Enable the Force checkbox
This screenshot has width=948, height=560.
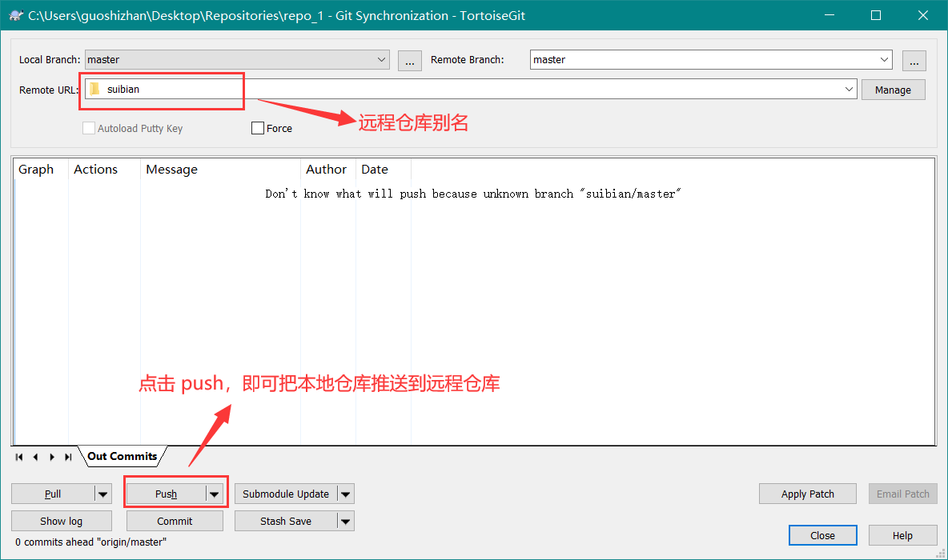[258, 128]
